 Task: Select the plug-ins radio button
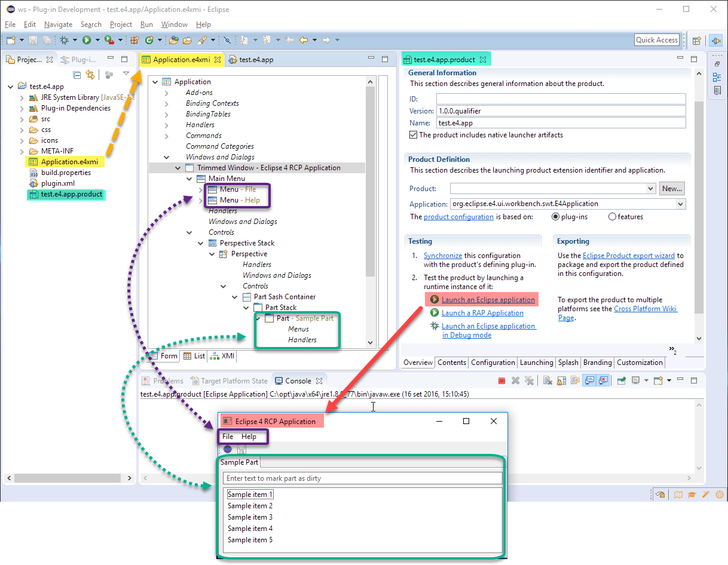pyautogui.click(x=555, y=217)
